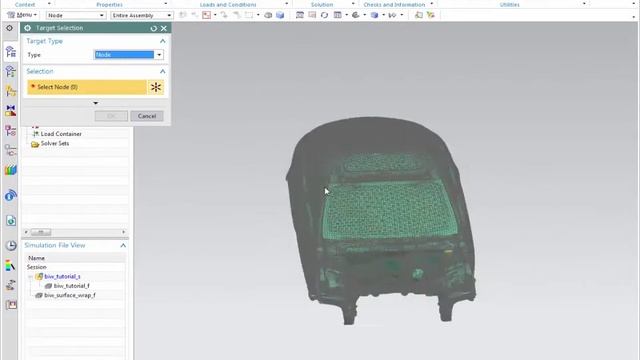Open the colorful books library tab in sidebar
Screen dimensions: 640x360
coord(11,170)
